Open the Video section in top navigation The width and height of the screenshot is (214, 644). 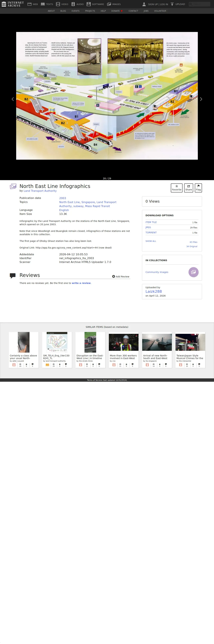click(x=62, y=4)
